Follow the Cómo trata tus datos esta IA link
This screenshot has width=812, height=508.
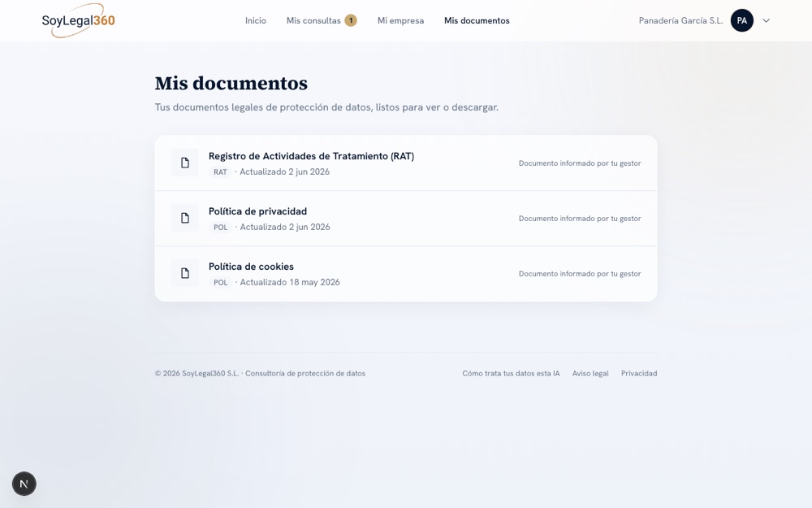pos(511,373)
